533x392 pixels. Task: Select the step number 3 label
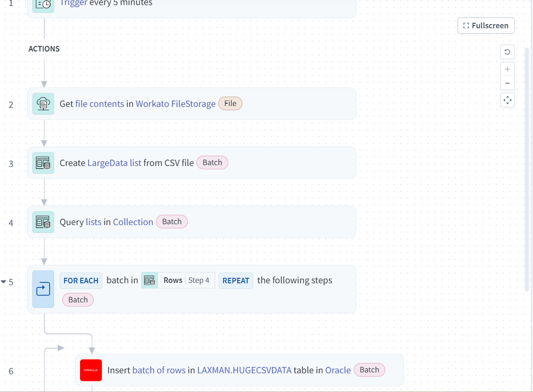[11, 164]
